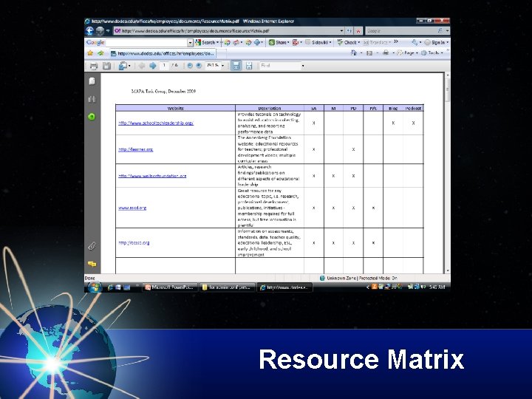The height and width of the screenshot is (399, 532).
Task: Open the Attachments paperclip panel
Action: [92, 245]
